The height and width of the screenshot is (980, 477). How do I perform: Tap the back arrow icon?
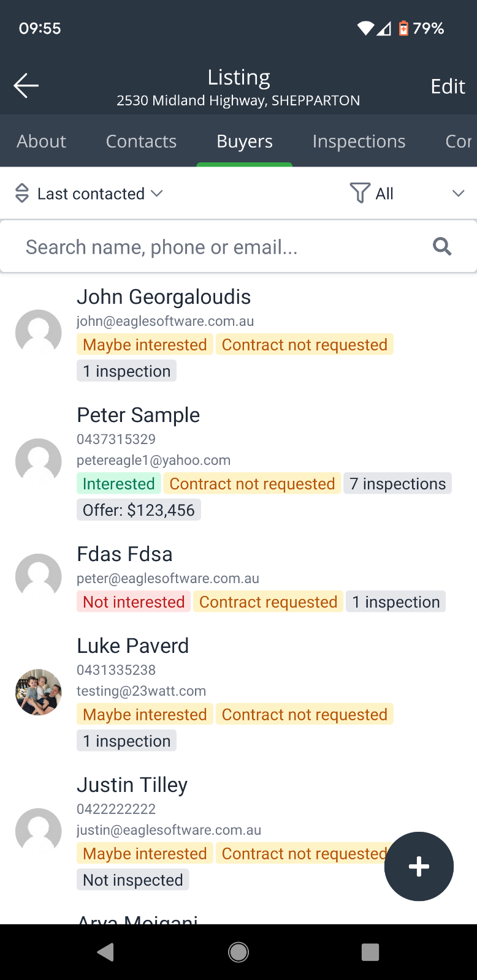pyautogui.click(x=26, y=86)
